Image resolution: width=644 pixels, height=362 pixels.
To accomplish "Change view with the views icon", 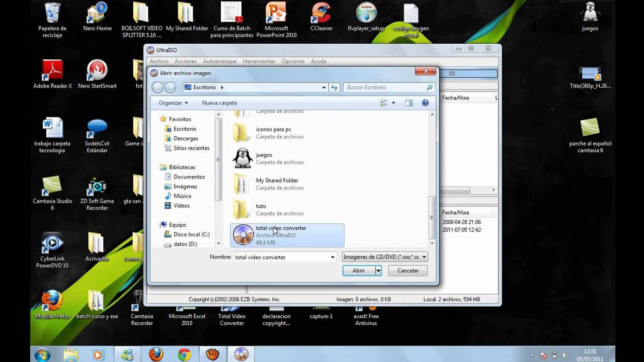I will (384, 103).
